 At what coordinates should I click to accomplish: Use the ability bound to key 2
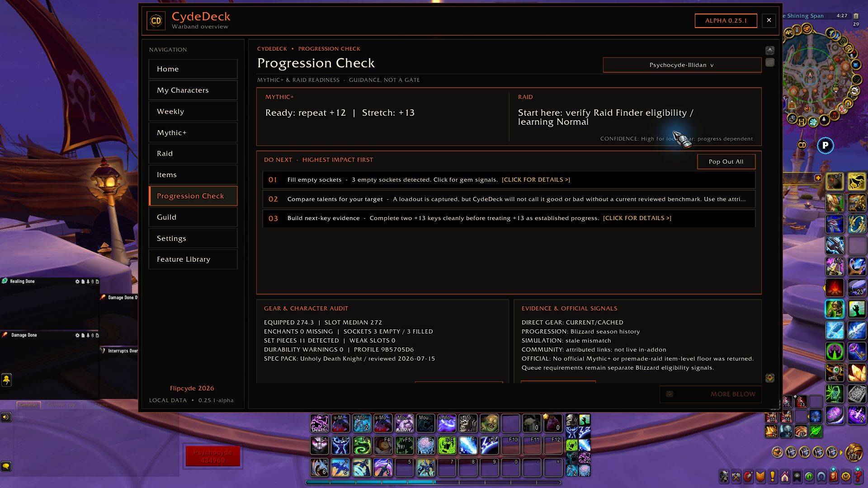340,468
